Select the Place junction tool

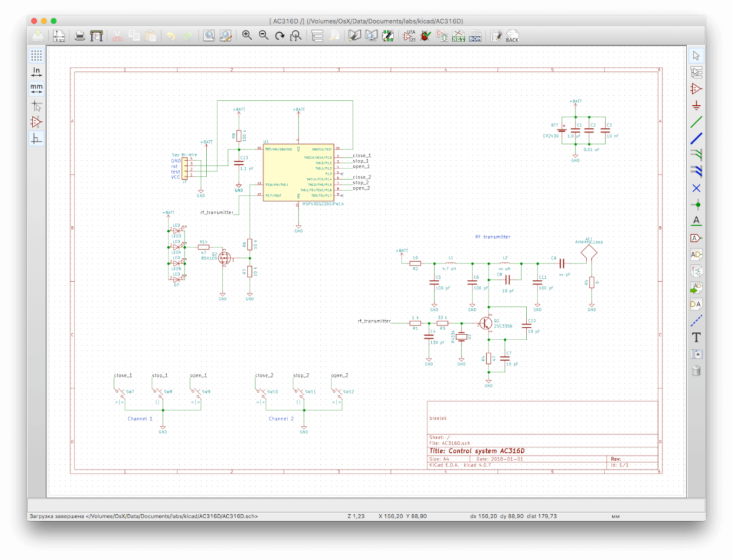coord(696,205)
